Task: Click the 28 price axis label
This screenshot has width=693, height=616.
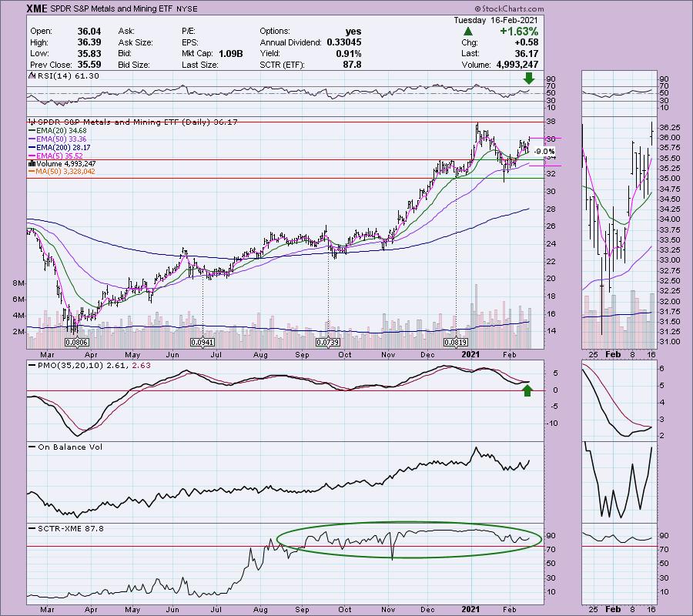Action: [x=551, y=209]
